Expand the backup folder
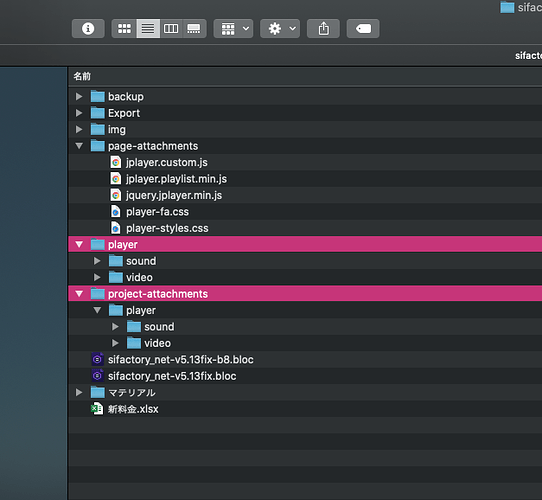This screenshot has height=500, width=542. 79,96
